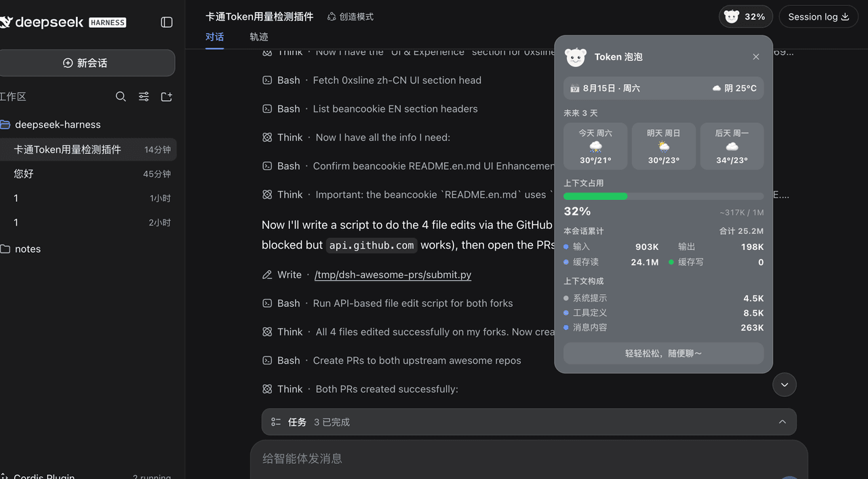The width and height of the screenshot is (868, 479).
Task: Close the Token 泡泡 popup
Action: (756, 57)
